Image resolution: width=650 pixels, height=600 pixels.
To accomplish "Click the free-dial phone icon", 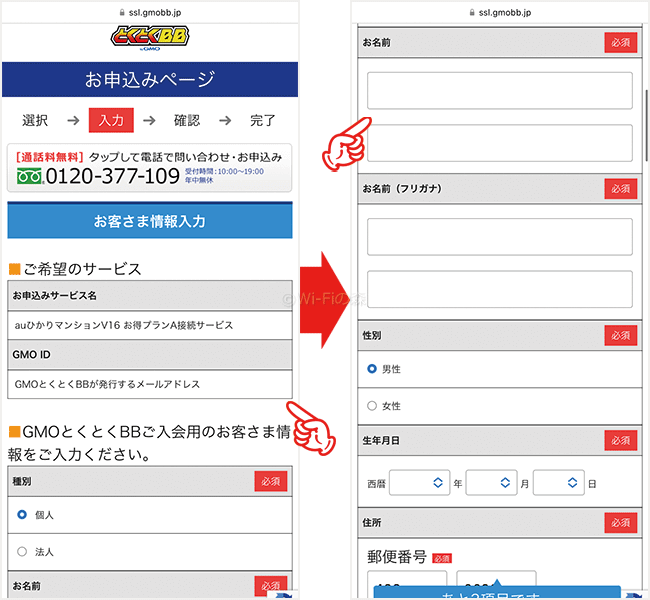I will coord(29,176).
